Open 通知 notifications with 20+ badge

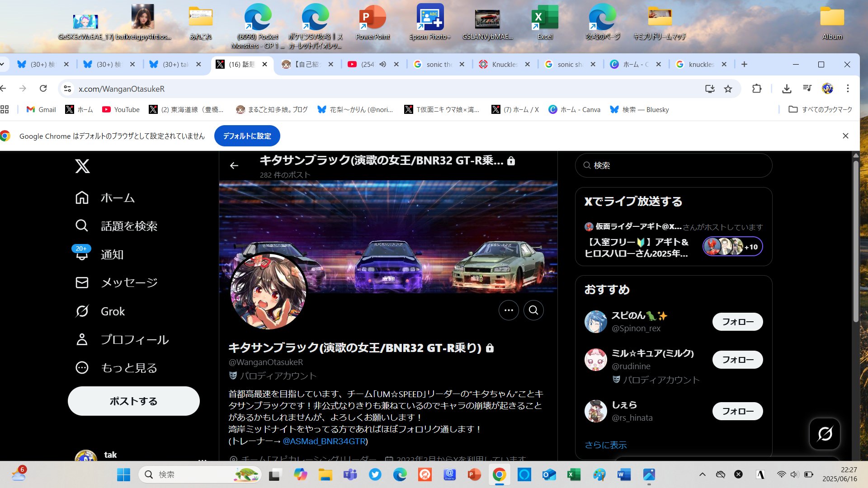click(99, 254)
